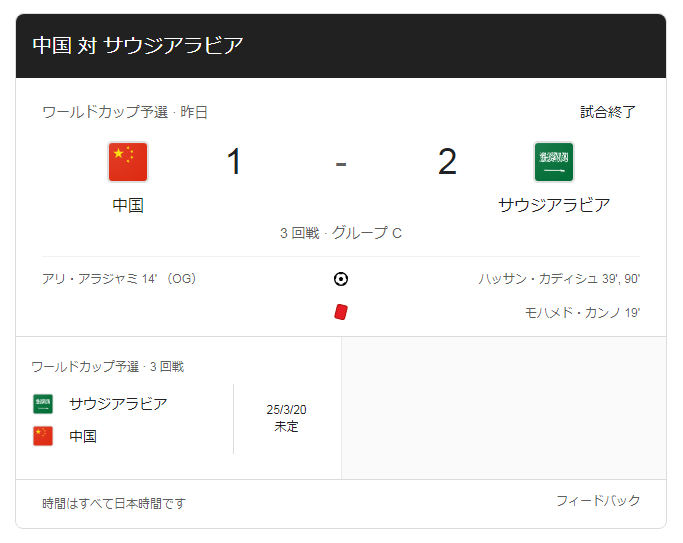The image size is (683, 543).
Task: Click the 3 回戦 · グループ C text
Action: click(x=341, y=233)
